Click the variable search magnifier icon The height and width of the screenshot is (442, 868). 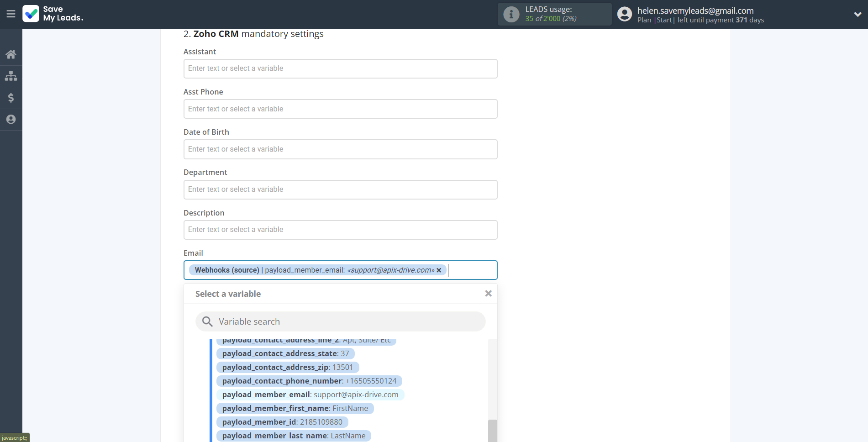(x=207, y=321)
